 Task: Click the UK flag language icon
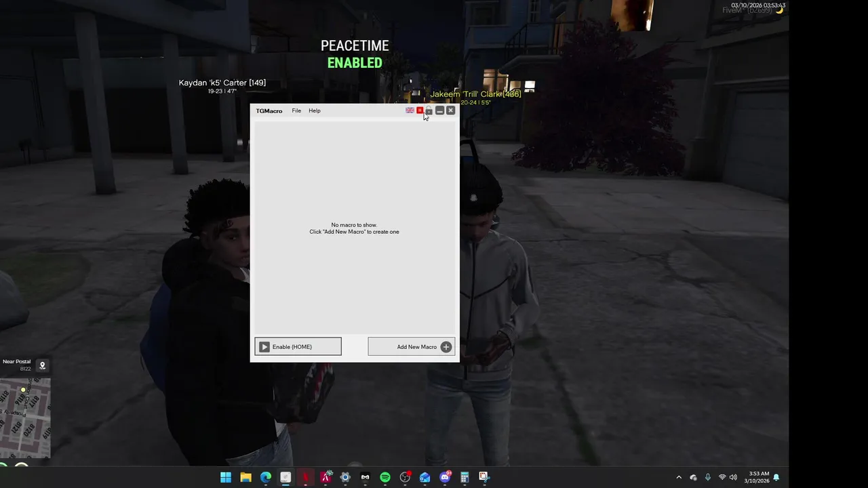410,110
